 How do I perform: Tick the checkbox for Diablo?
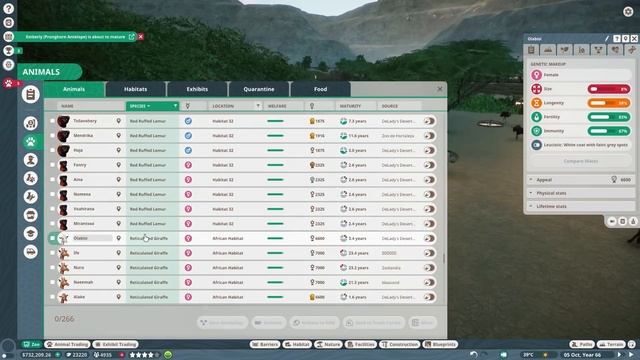pos(52,238)
